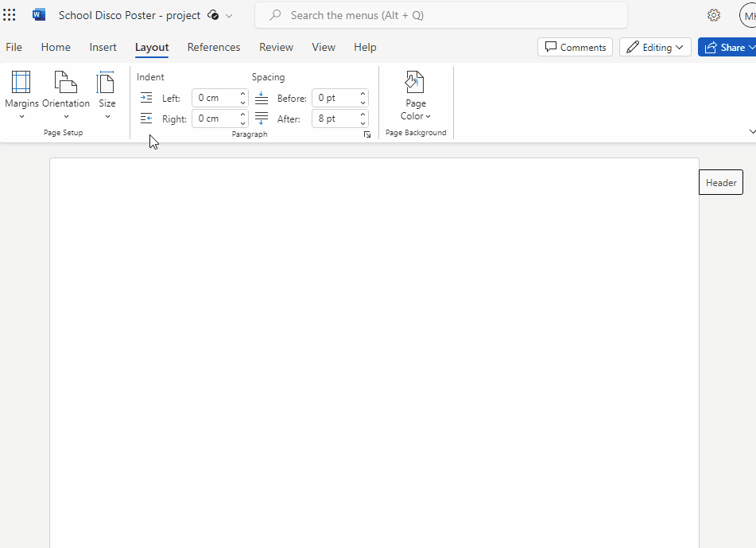Open the Margins menu

pos(21,95)
